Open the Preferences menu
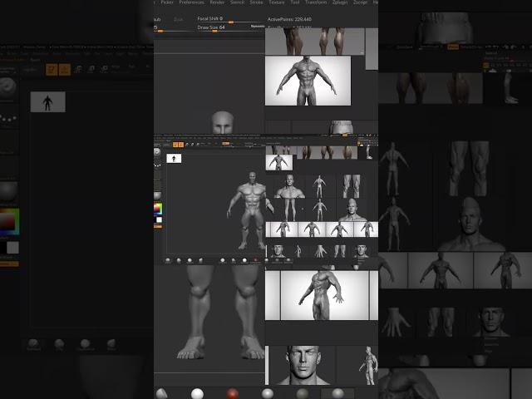 191,2
